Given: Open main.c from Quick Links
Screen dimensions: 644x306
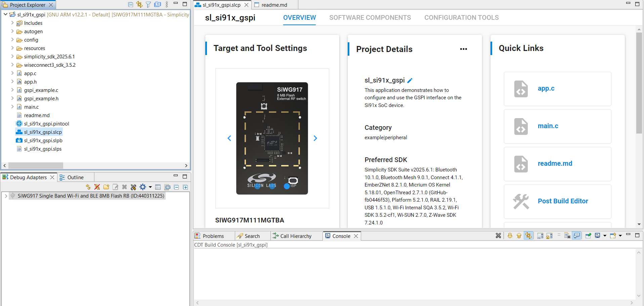Looking at the screenshot, I should [548, 126].
